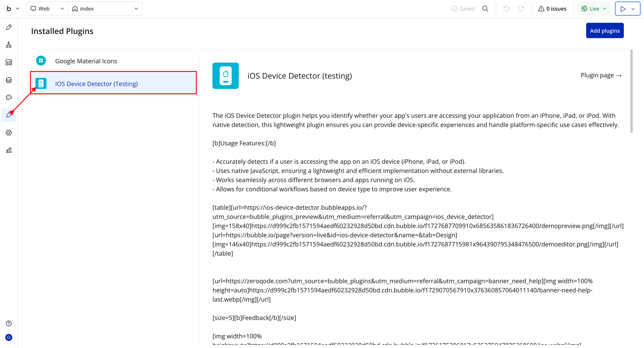
Task: Open the Styles palette icon
Action: pyautogui.click(x=9, y=98)
